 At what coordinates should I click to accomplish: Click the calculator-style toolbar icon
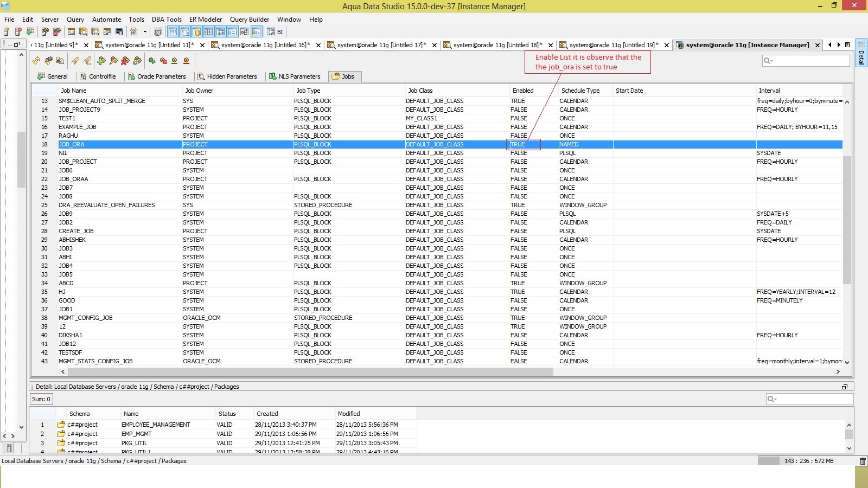click(x=158, y=32)
